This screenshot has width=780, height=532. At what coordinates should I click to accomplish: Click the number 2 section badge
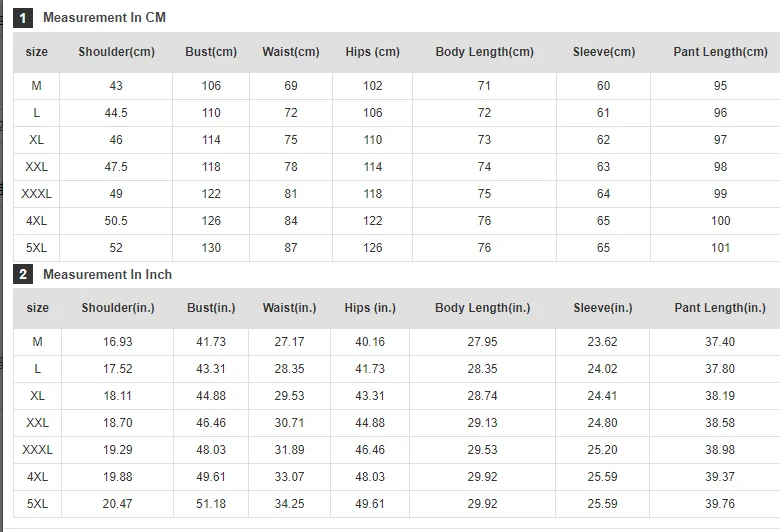(22, 274)
